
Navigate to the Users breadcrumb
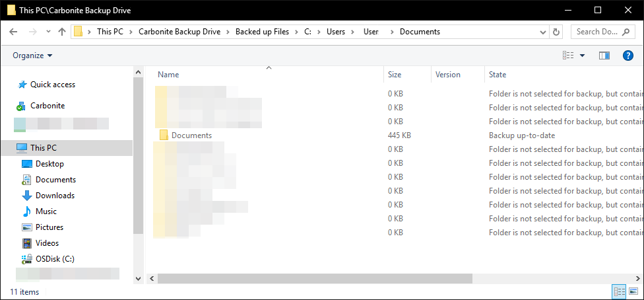pyautogui.click(x=336, y=32)
